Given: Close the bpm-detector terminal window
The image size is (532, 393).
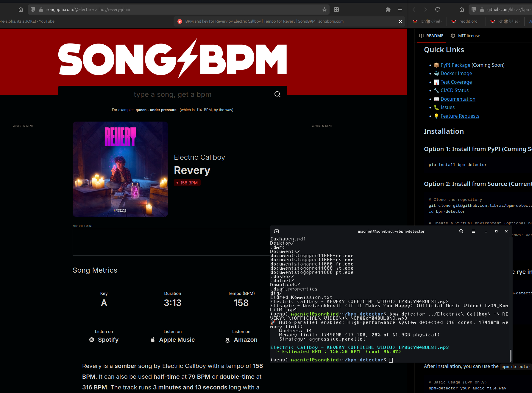Looking at the screenshot, I should (506, 231).
